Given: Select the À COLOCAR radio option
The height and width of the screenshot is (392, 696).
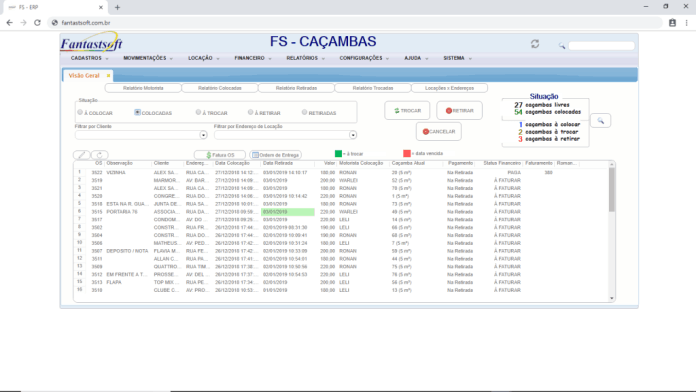Looking at the screenshot, I should (80, 112).
